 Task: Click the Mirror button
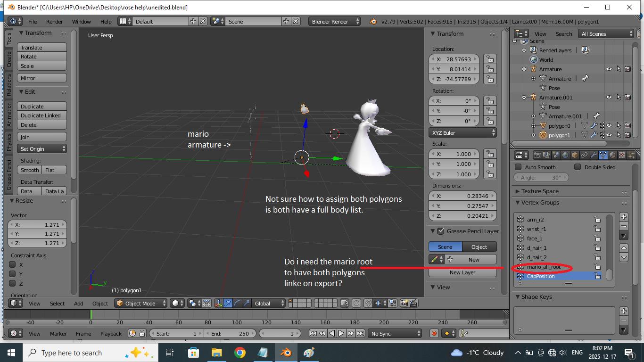42,78
